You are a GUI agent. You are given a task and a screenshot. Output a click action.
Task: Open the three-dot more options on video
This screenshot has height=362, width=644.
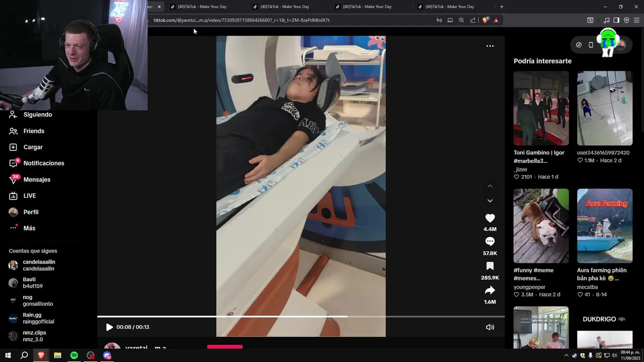tap(490, 46)
